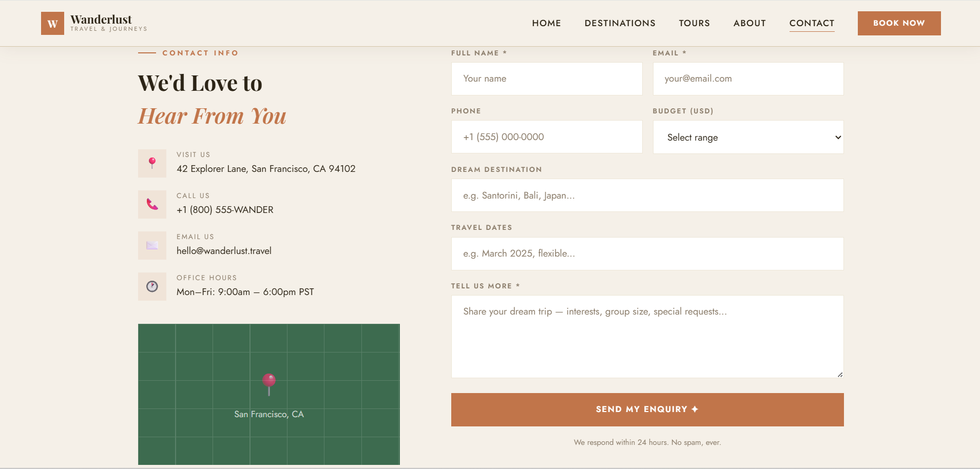Click the Wanderlust W logo icon
The image size is (980, 469).
pyautogui.click(x=52, y=24)
